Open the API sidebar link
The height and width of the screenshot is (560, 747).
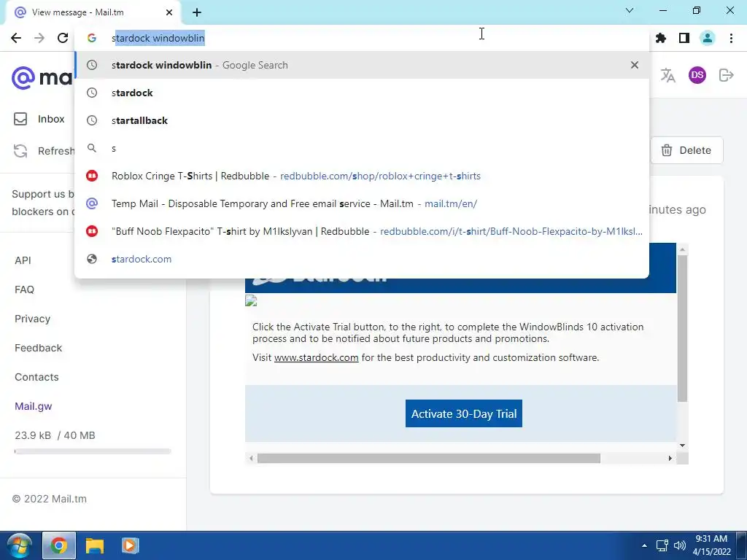click(23, 260)
